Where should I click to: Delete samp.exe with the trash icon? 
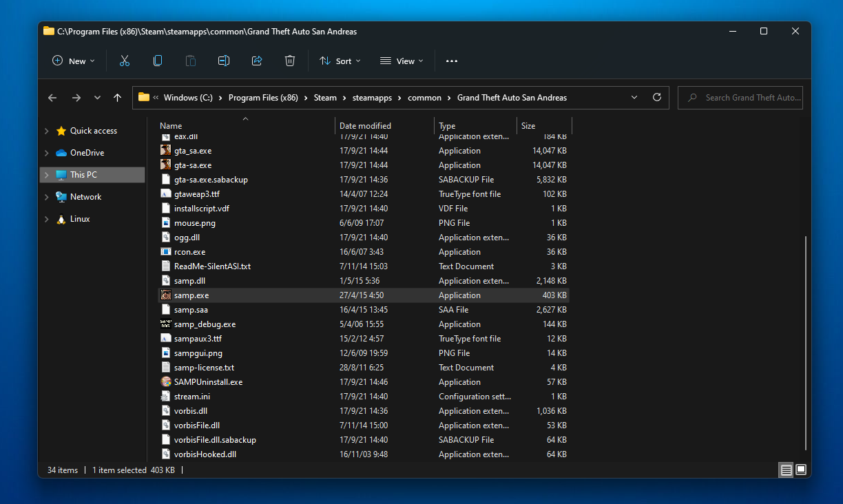(x=290, y=61)
